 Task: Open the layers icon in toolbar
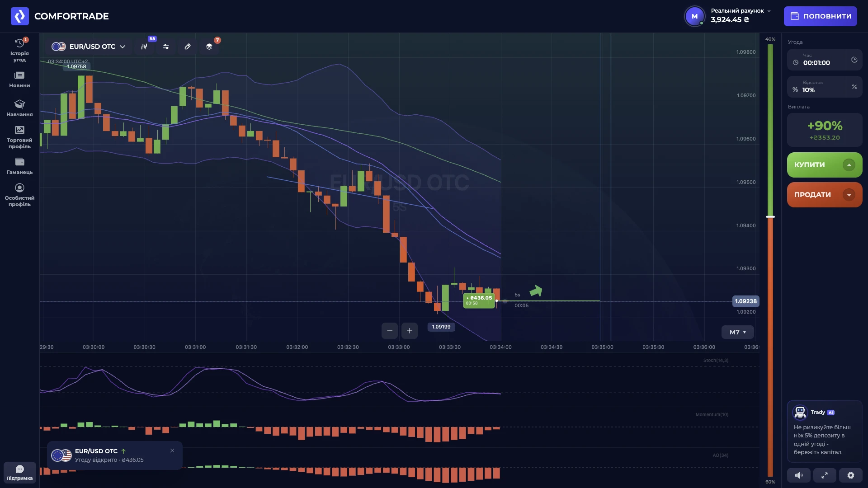[209, 47]
